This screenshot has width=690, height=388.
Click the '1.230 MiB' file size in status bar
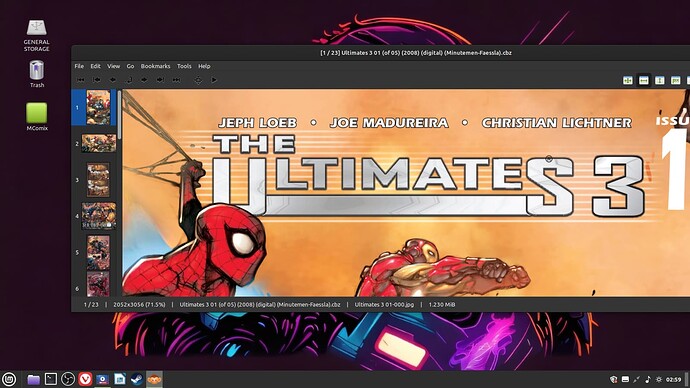442,304
